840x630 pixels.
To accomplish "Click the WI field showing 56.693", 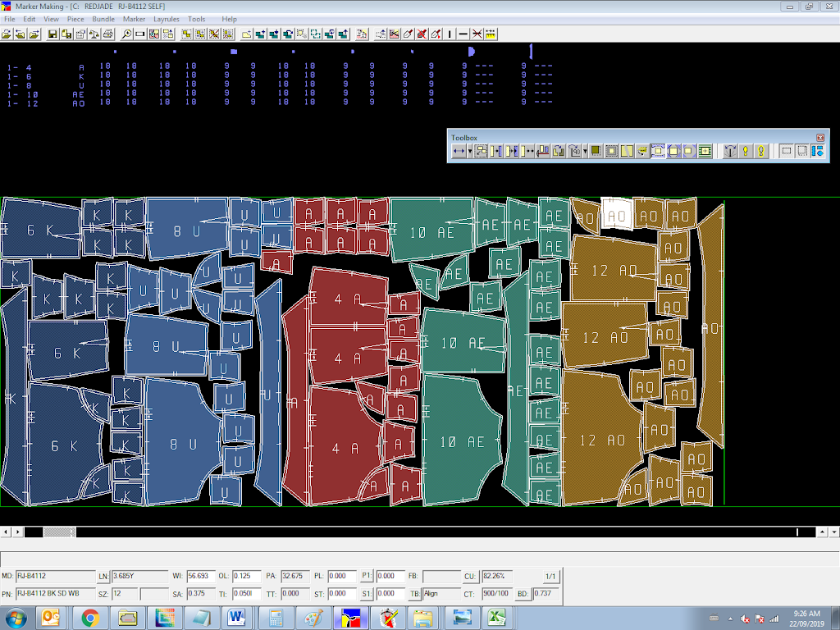I will [x=201, y=577].
